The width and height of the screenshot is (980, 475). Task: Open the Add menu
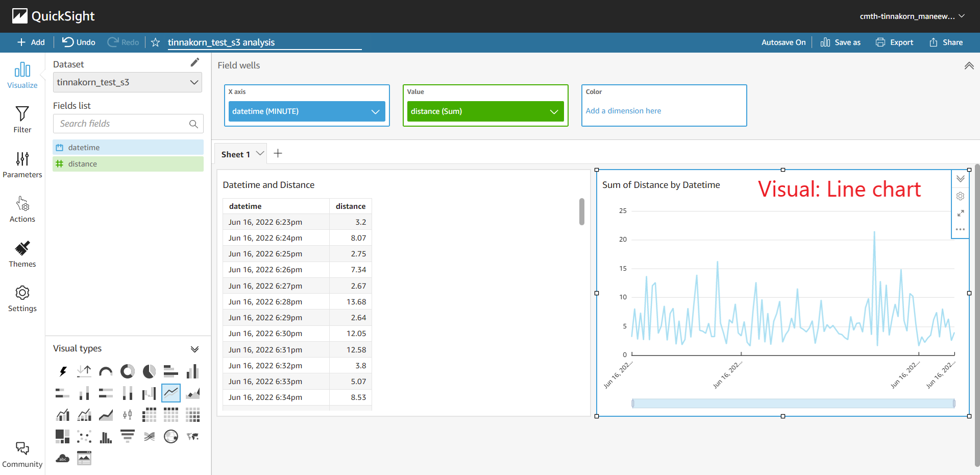(31, 42)
